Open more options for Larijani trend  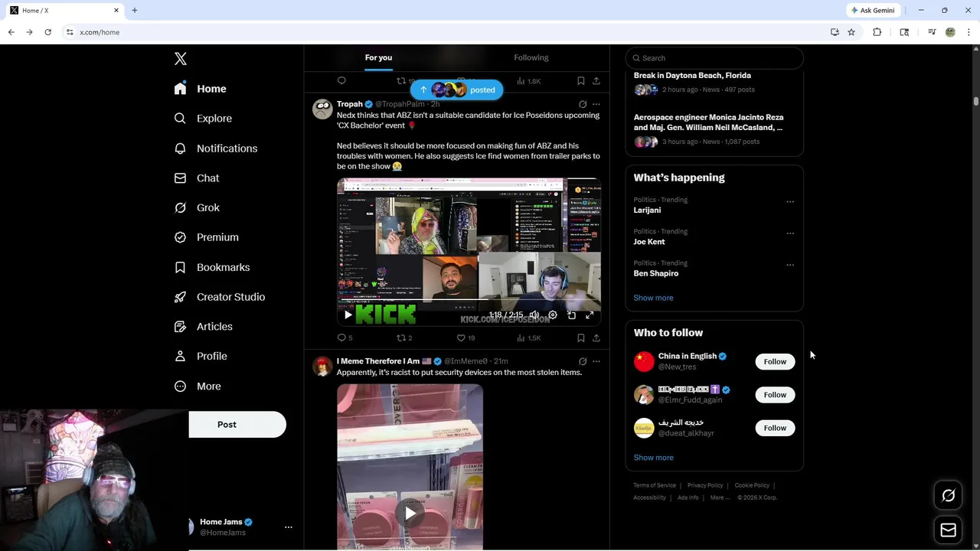click(x=790, y=202)
